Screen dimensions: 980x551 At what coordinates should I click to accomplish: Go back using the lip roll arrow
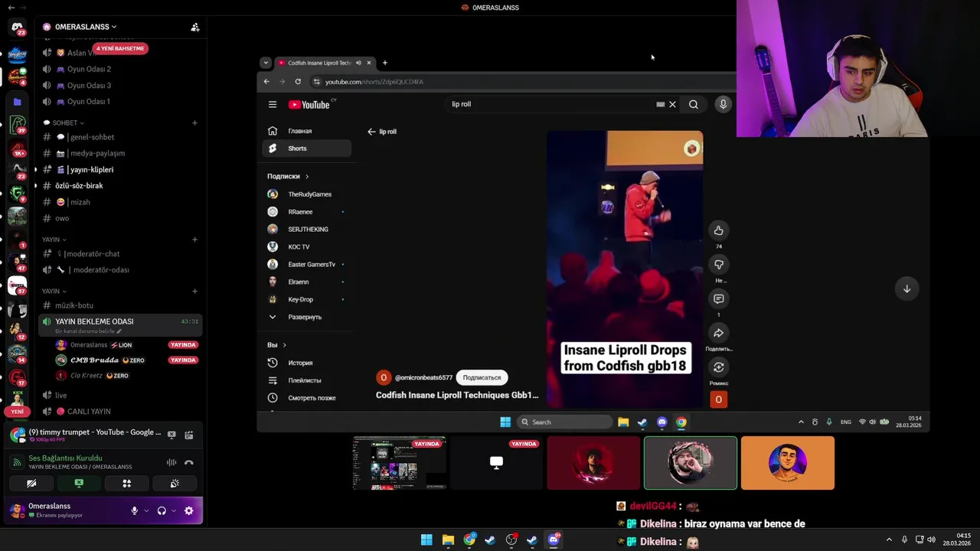pos(371,132)
